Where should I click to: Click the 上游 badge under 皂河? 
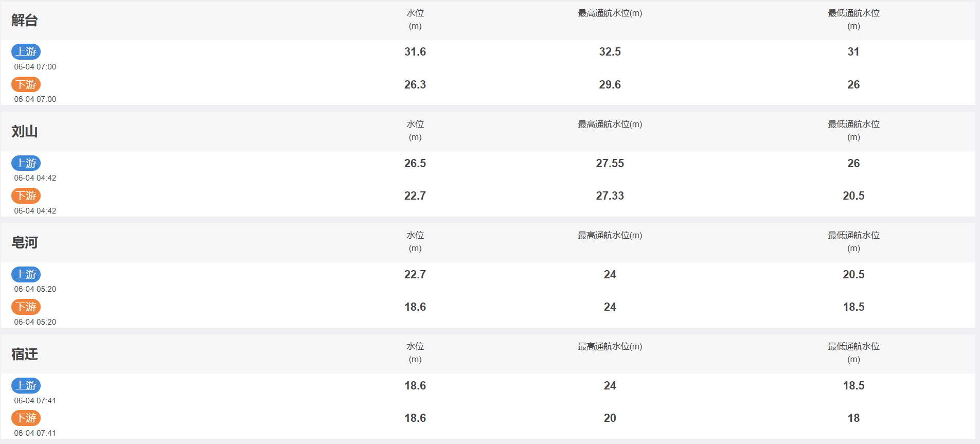tap(26, 274)
